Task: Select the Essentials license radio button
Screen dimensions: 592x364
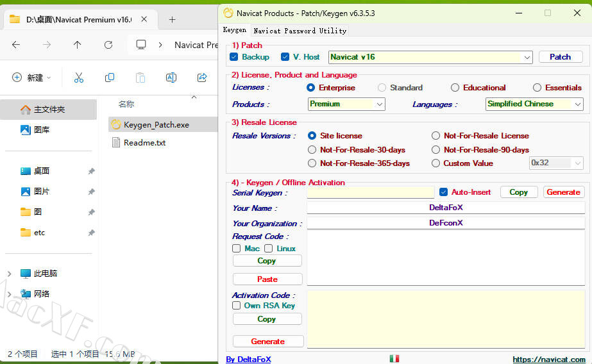Action: pyautogui.click(x=537, y=88)
